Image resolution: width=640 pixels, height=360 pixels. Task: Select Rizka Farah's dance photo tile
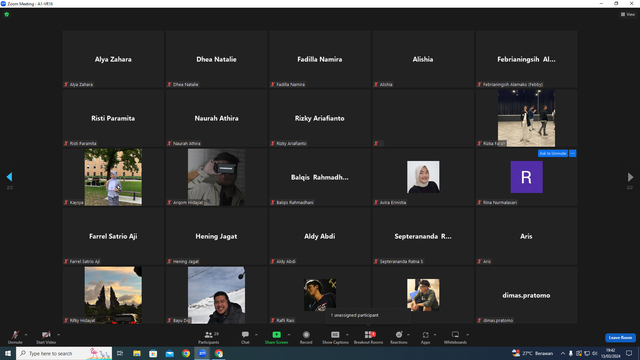(x=526, y=118)
